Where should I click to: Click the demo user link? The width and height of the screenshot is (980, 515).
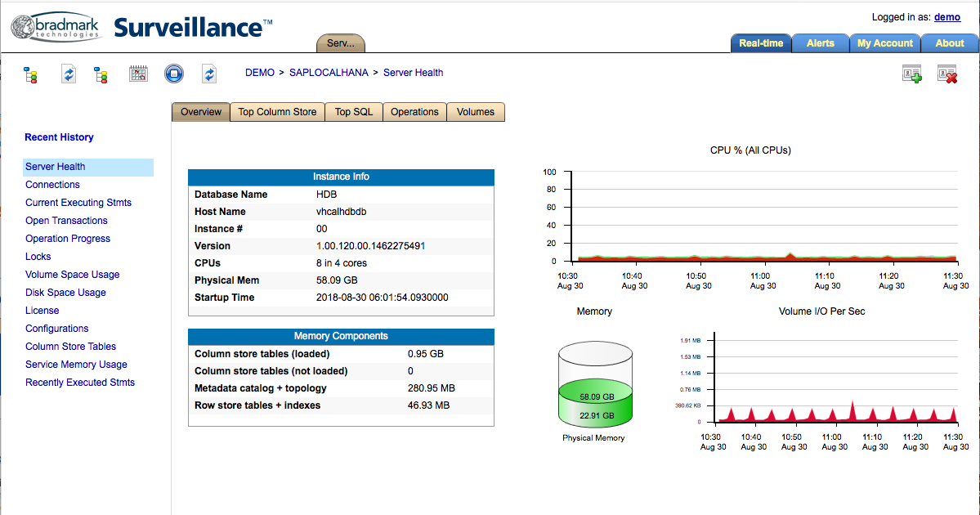[x=946, y=17]
